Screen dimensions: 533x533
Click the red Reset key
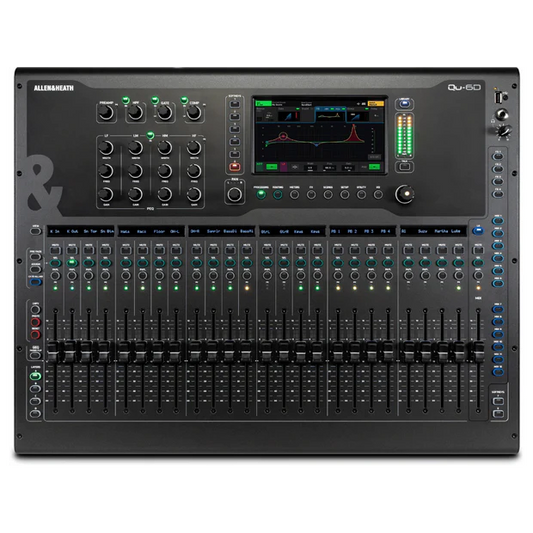point(35,335)
